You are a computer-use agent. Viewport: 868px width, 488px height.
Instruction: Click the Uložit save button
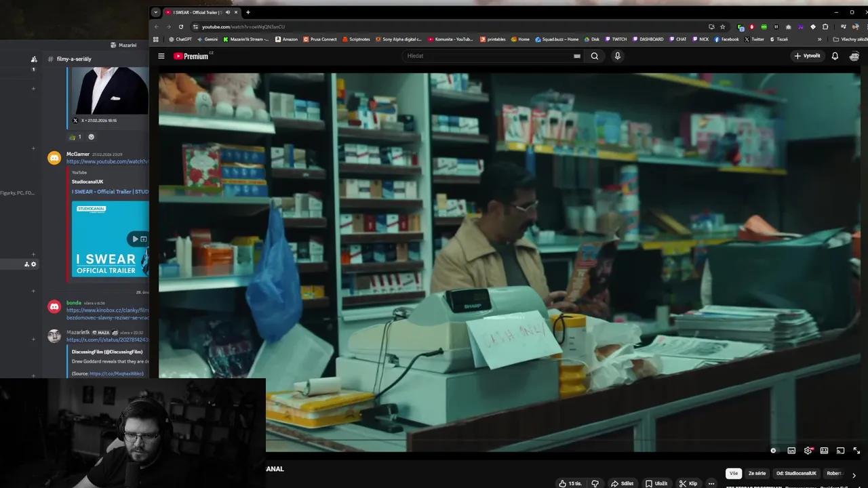(656, 483)
